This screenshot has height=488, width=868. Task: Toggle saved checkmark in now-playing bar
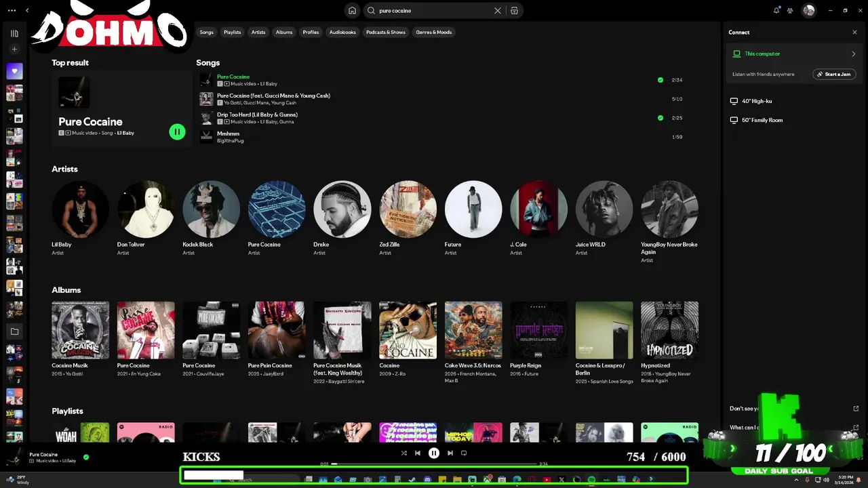86,457
